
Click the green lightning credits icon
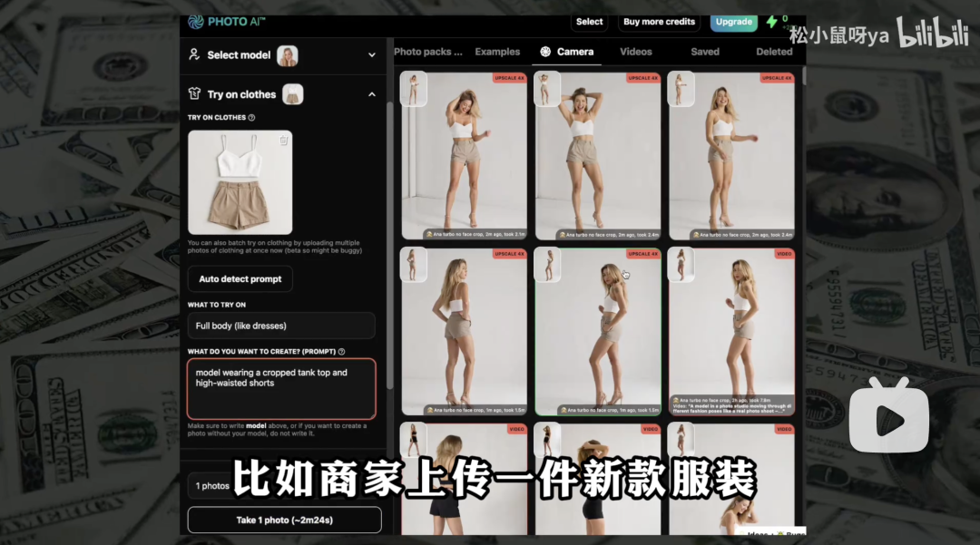(x=772, y=22)
